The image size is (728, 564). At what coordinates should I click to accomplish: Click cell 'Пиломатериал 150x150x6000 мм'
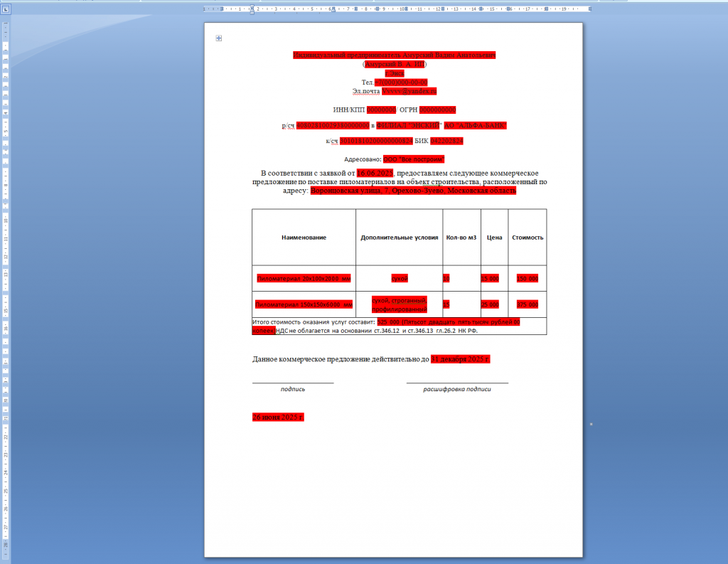(x=304, y=304)
